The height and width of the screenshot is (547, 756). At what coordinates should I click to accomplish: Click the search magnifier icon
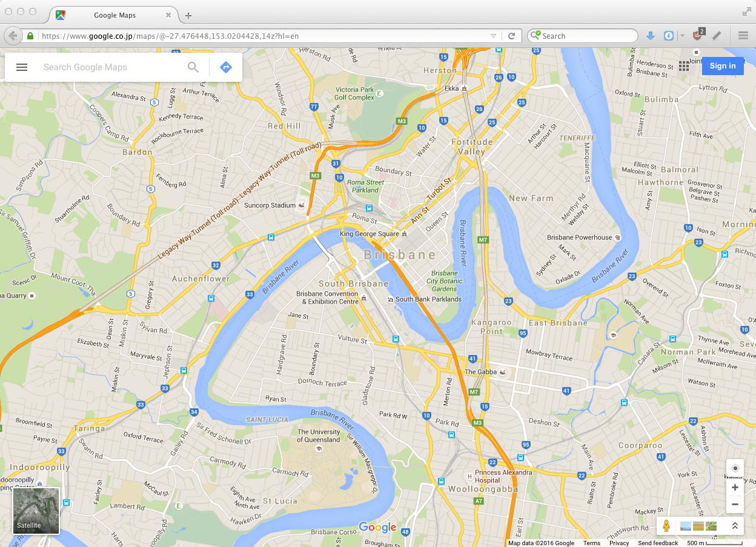tap(193, 67)
